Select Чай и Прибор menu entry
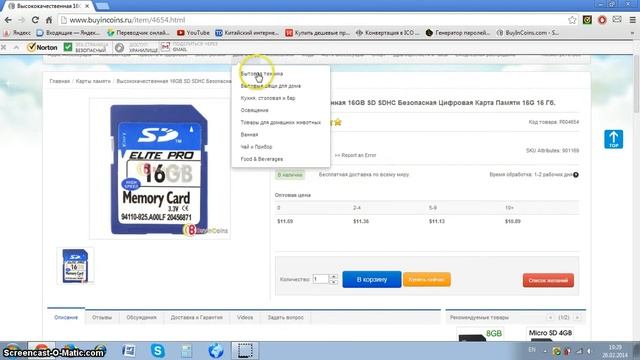 (x=256, y=147)
